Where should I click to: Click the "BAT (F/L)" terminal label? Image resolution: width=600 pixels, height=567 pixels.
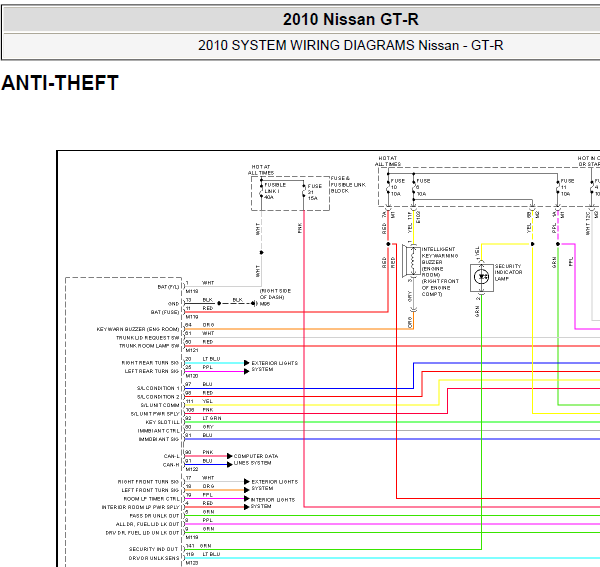pyautogui.click(x=168, y=287)
